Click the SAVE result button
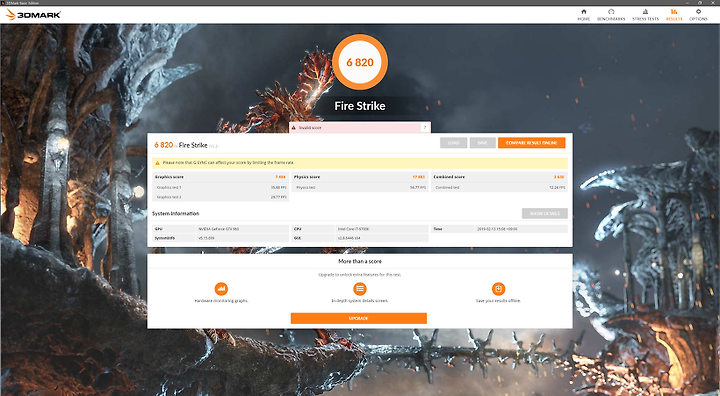The image size is (720, 396). point(482,143)
